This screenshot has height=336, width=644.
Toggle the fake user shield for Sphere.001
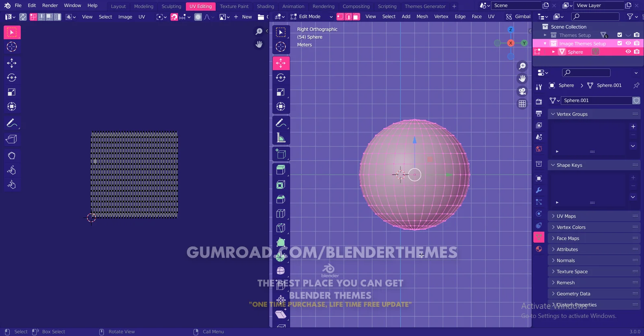tap(636, 100)
